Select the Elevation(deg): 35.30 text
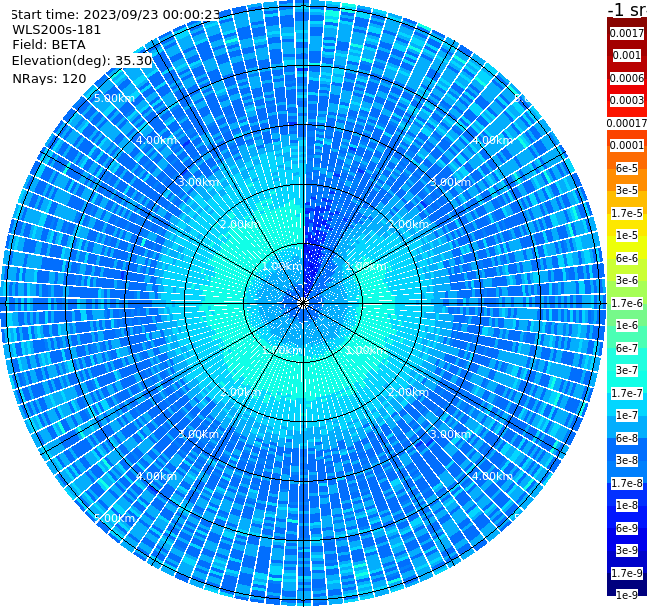Image resolution: width=647 pixels, height=607 pixels. point(82,61)
